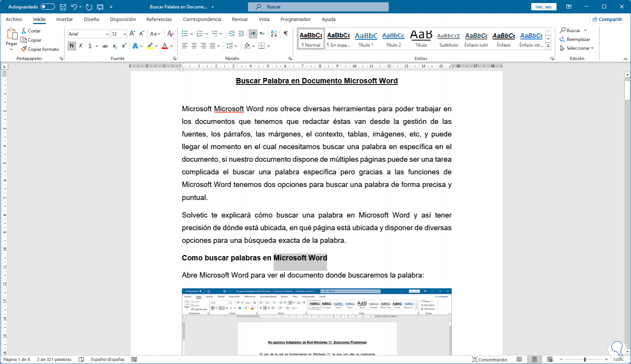The height and width of the screenshot is (364, 631).
Task: Open the borders dropdown arrow
Action: click(x=269, y=46)
